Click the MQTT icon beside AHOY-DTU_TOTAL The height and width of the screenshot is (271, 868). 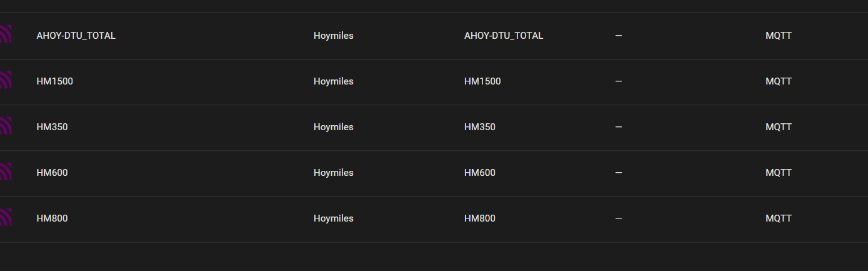pyautogui.click(x=6, y=34)
